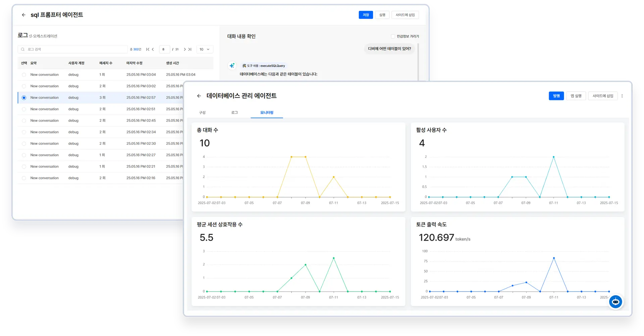Enable the 민감정보 가리기 checkbox
Image resolution: width=644 pixels, height=336 pixels.
point(393,36)
